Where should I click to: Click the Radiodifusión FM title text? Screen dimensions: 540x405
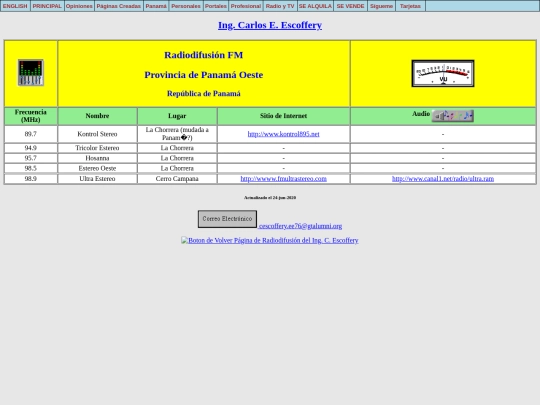point(204,55)
